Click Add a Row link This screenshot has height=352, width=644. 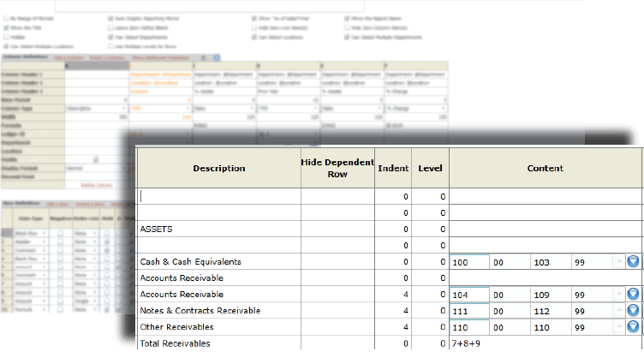57,204
